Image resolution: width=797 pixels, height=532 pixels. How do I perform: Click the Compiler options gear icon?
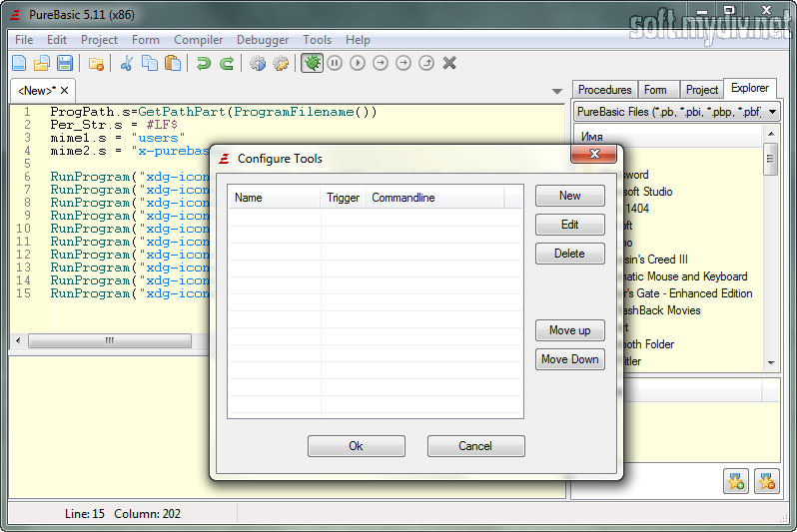[281, 63]
